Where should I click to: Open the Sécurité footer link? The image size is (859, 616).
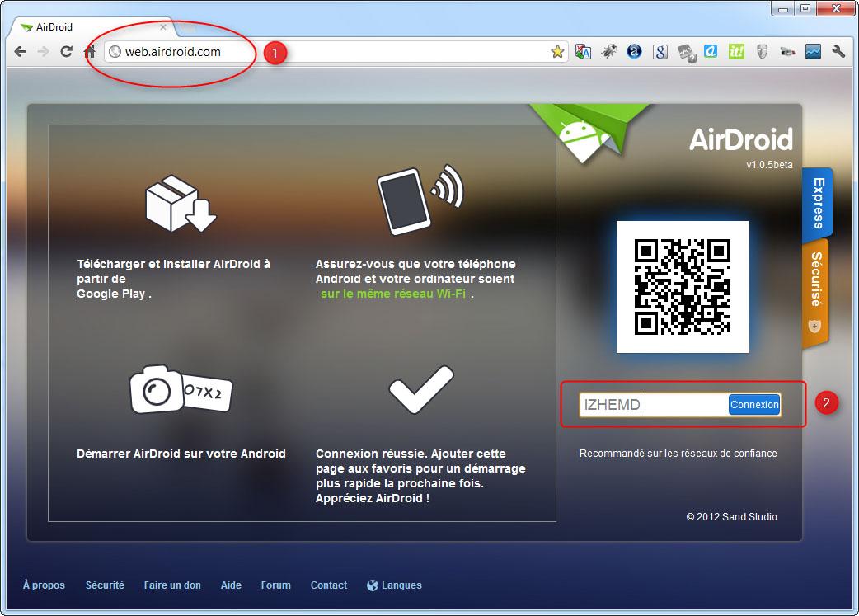(x=105, y=585)
